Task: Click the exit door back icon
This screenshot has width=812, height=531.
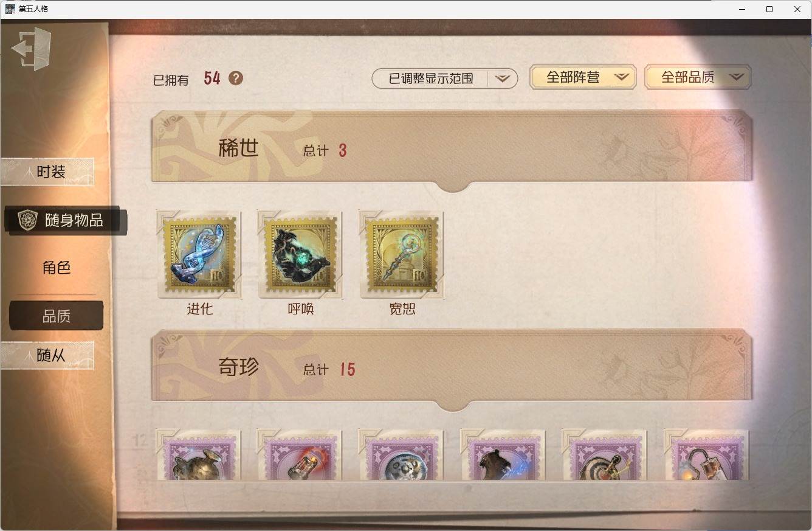Action: pos(32,49)
